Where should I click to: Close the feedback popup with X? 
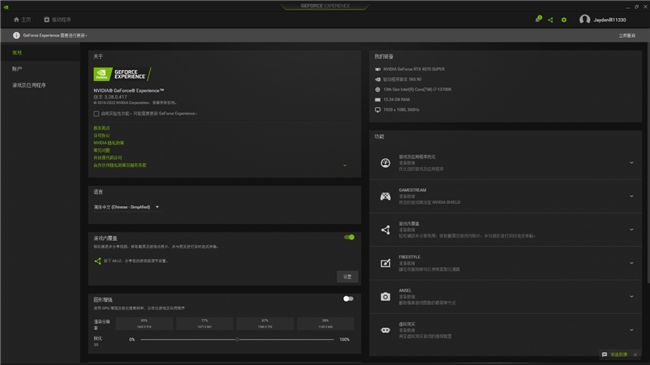point(635,355)
